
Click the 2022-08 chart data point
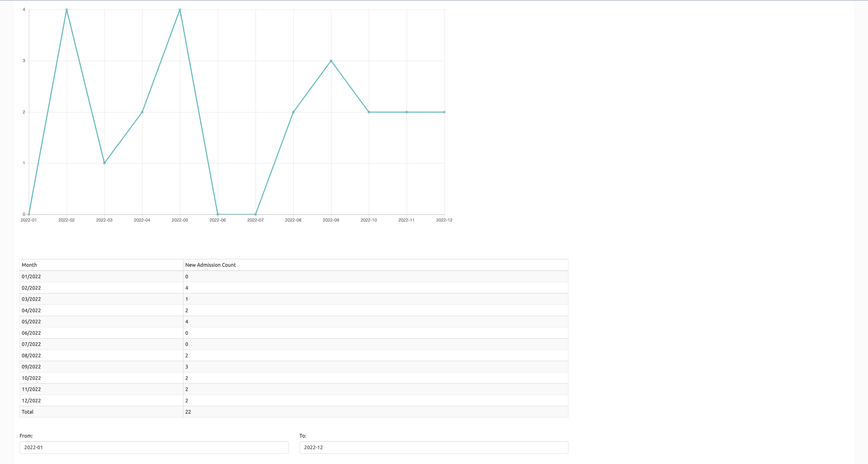click(x=293, y=112)
